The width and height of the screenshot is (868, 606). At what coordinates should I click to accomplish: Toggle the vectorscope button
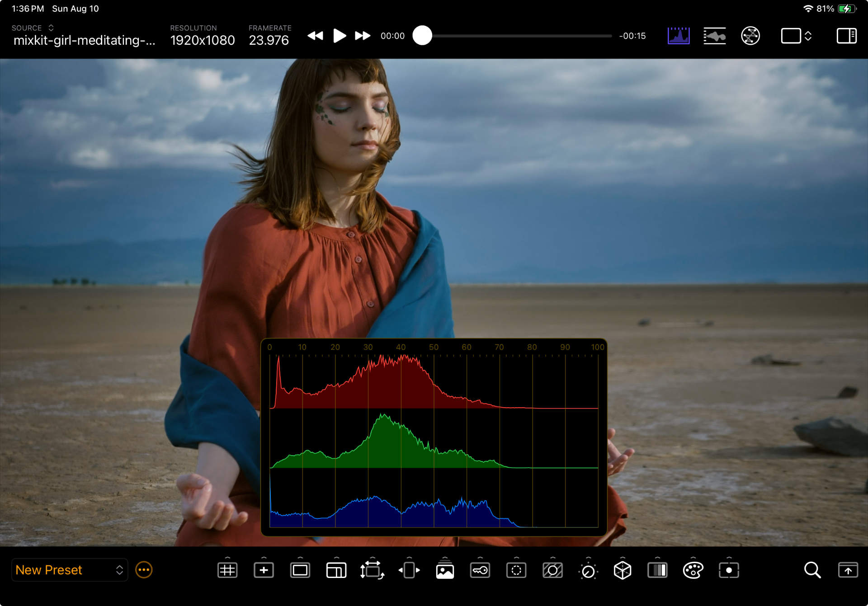coord(750,36)
